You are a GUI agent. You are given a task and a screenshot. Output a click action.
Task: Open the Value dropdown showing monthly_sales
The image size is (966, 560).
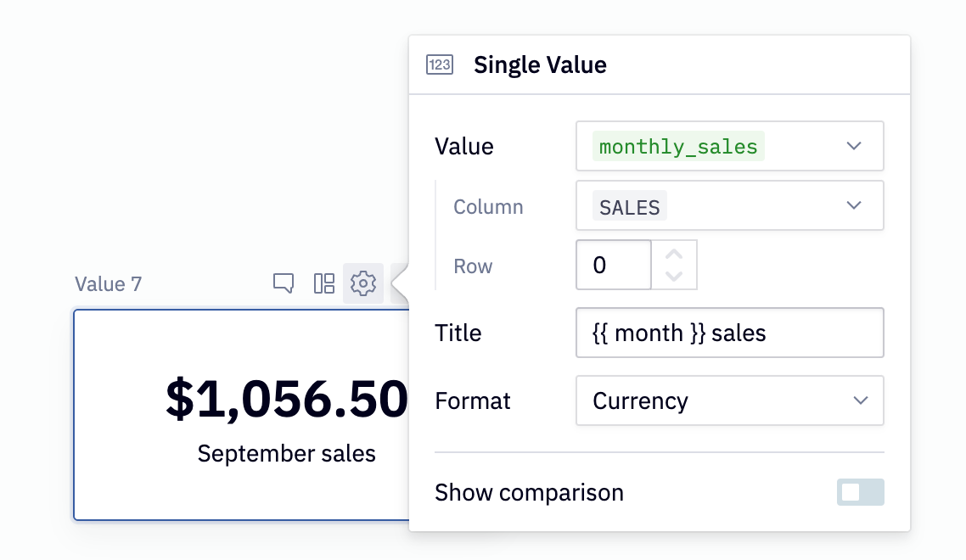point(730,146)
